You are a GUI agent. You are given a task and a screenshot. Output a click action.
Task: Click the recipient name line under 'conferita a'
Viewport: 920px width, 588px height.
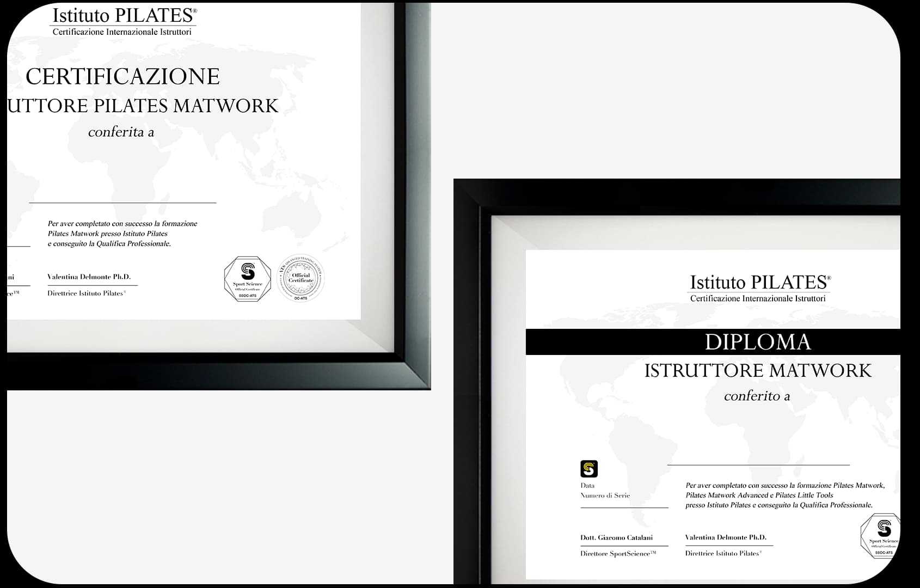122,202
